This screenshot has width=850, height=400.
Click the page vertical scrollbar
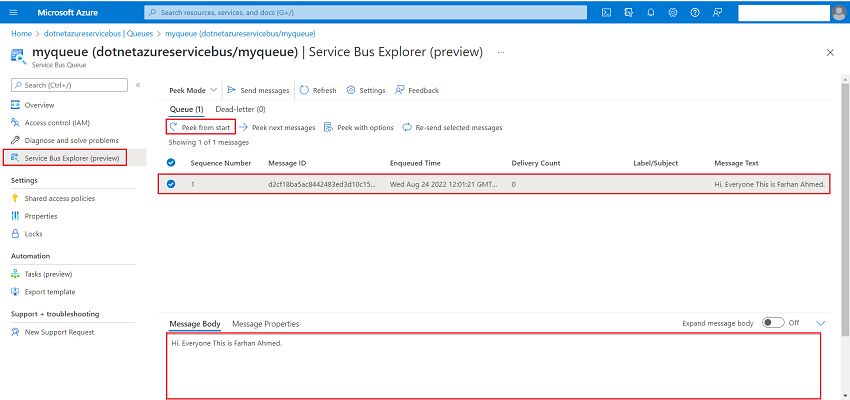[x=845, y=211]
